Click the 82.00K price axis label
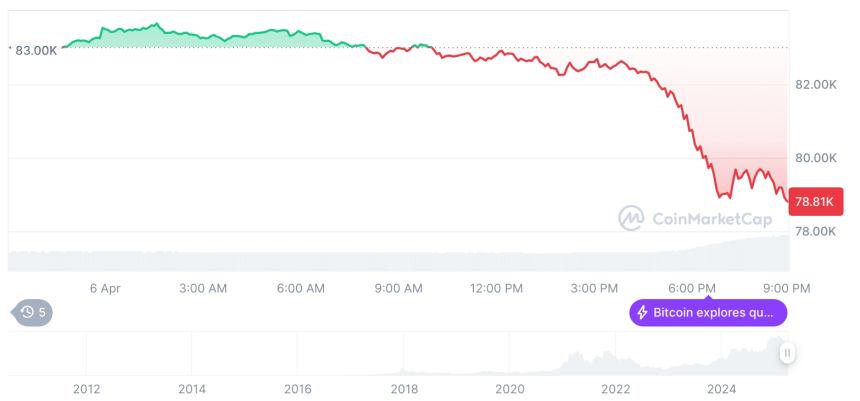The width and height of the screenshot is (860, 401). click(816, 85)
